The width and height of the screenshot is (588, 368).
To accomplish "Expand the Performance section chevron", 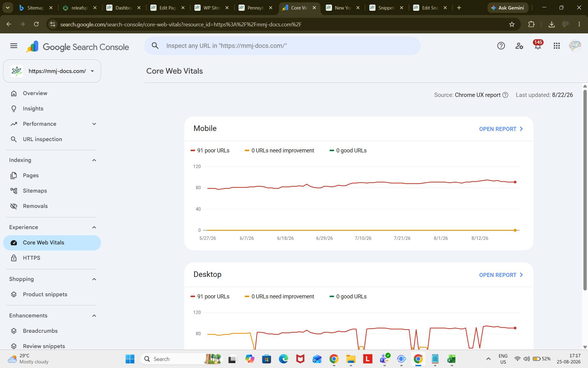I will 94,124.
